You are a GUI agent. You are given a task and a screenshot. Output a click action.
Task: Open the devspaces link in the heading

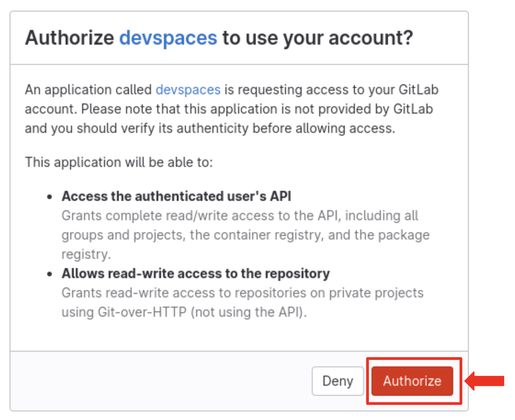[x=168, y=38]
